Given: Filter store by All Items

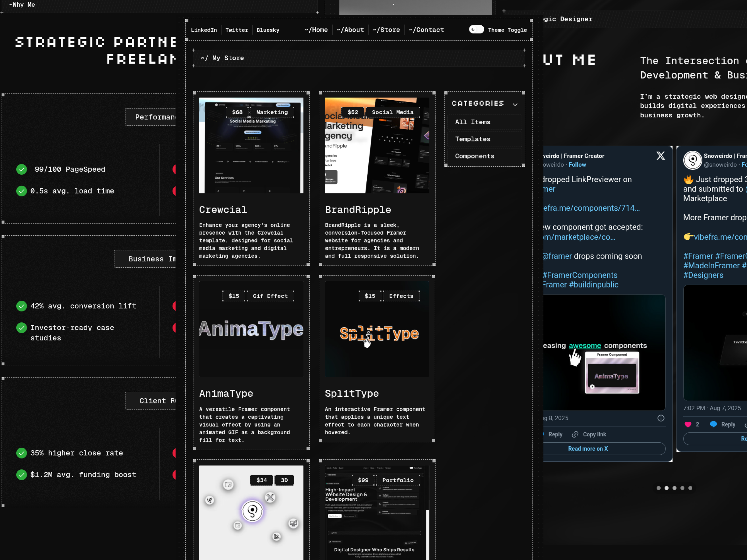Looking at the screenshot, I should click(x=485, y=122).
